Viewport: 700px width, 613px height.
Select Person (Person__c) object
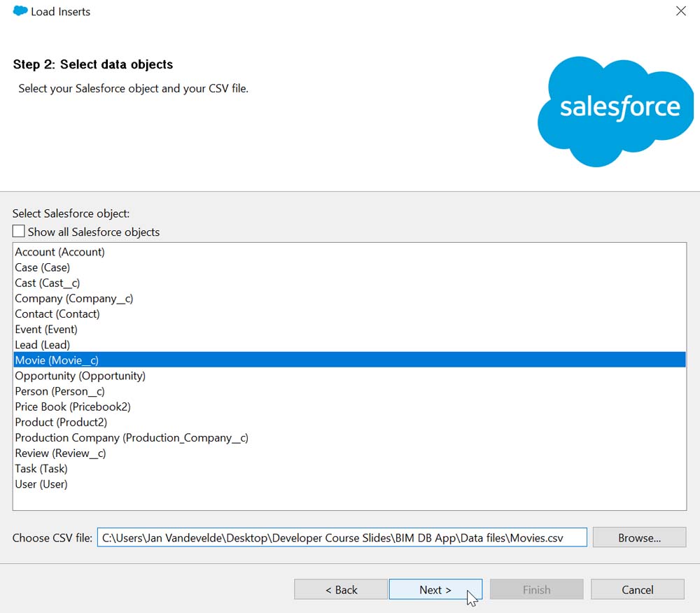click(x=60, y=391)
